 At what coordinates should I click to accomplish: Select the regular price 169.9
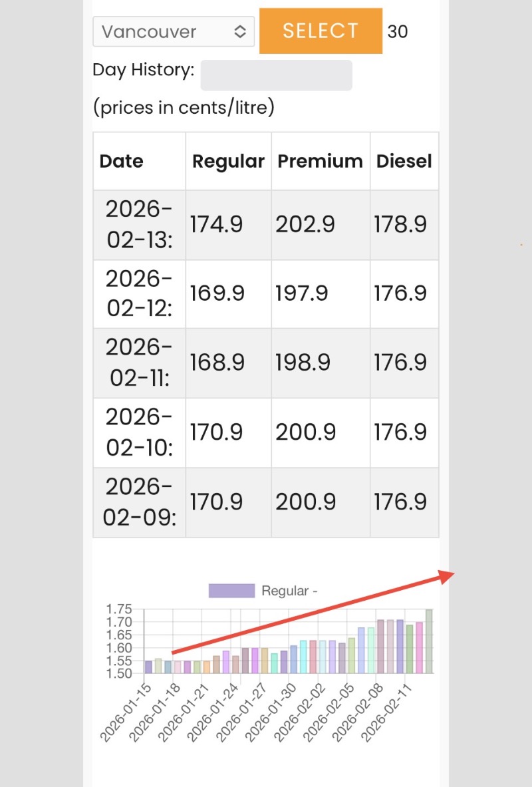coord(217,293)
